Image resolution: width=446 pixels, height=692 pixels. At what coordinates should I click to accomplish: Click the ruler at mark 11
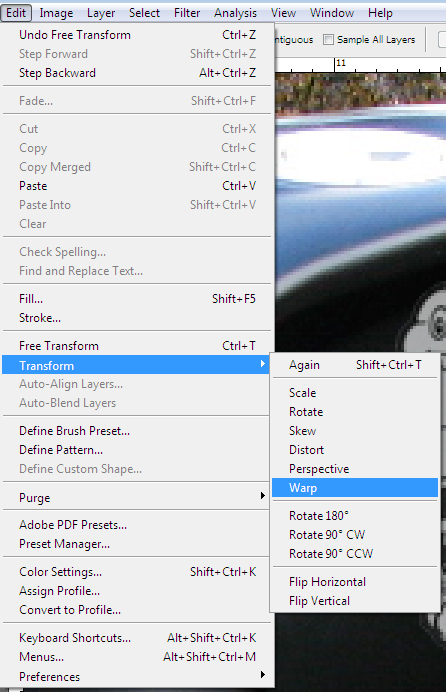click(x=340, y=64)
